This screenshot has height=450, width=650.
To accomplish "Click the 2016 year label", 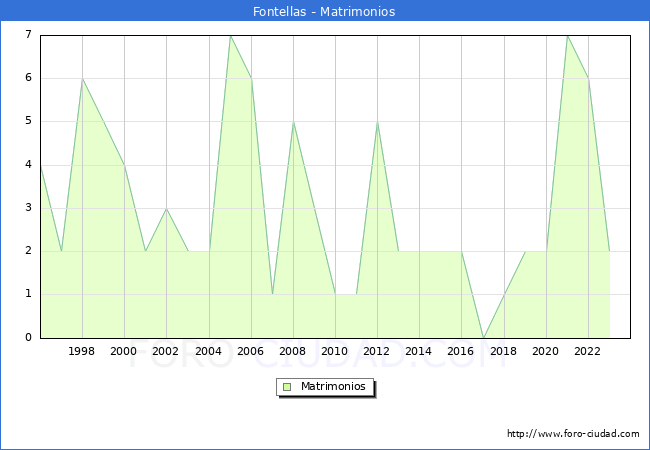I will (460, 351).
